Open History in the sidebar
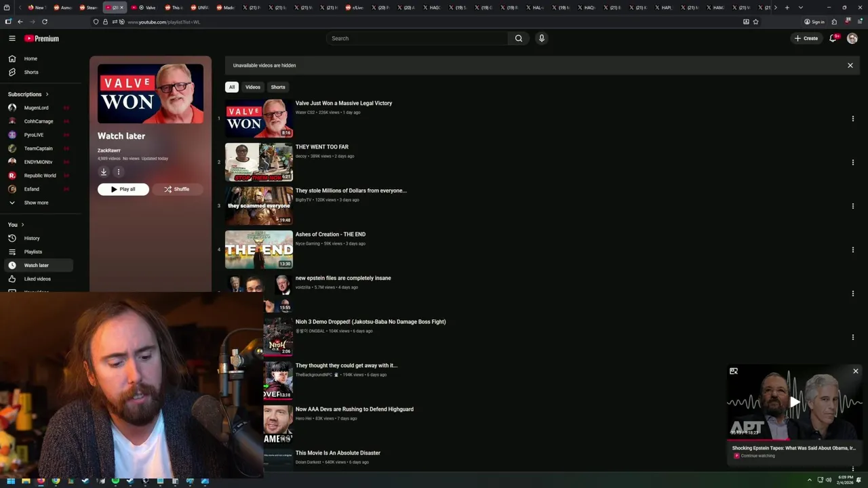Image resolution: width=868 pixels, height=488 pixels. [38, 238]
